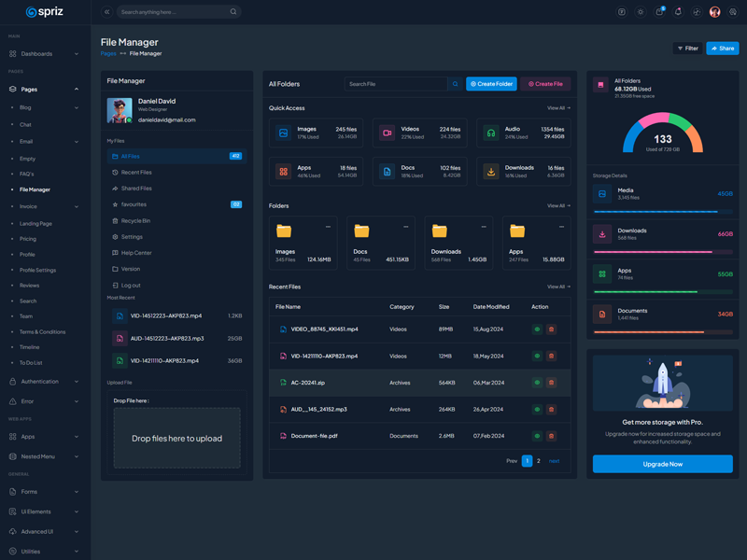
Task: Click the search magnifier beside Search File
Action: tap(456, 84)
